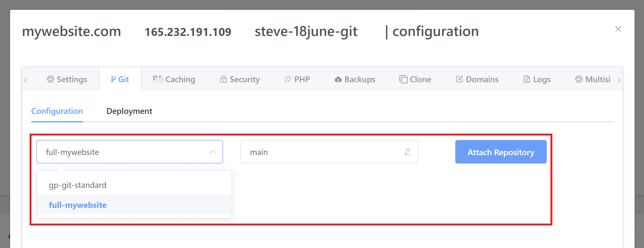
Task: Choose full-mywebsite option in the list
Action: (x=78, y=205)
